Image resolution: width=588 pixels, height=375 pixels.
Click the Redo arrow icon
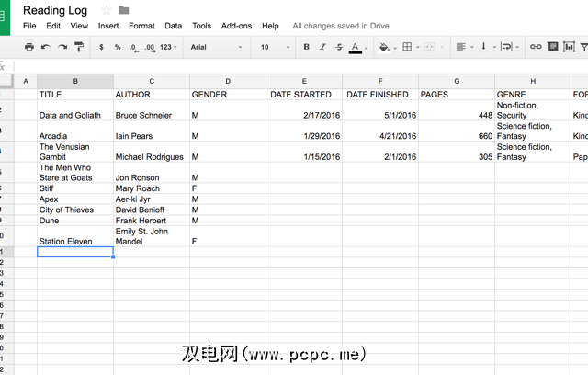coord(62,47)
